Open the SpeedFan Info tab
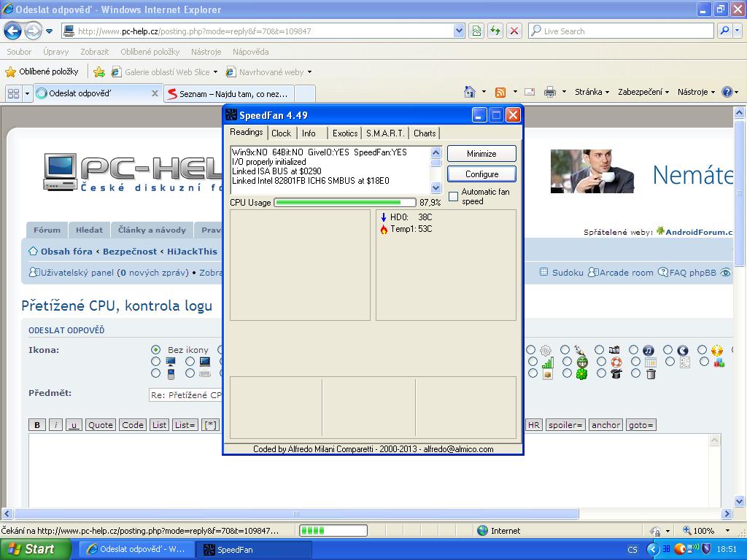Viewport: 747px width, 560px height. (x=309, y=133)
